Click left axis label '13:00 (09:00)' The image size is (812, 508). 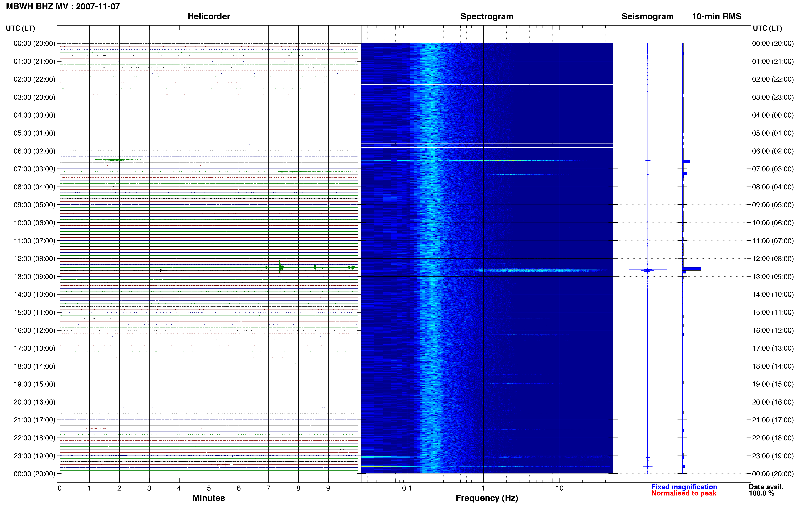coord(34,277)
